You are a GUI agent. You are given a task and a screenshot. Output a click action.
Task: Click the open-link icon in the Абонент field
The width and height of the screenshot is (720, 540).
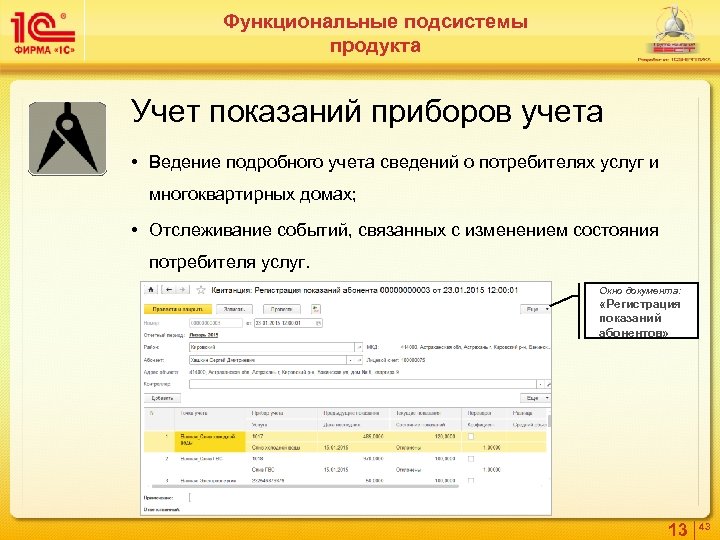click(360, 360)
